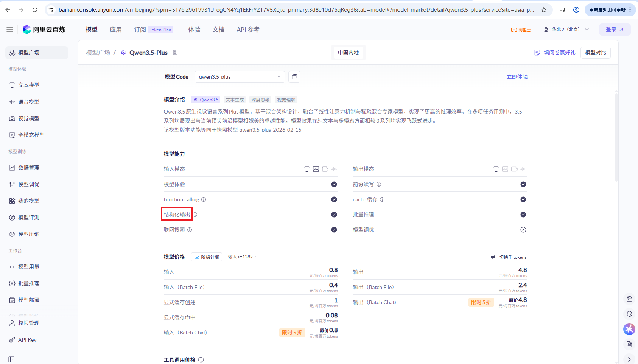Open the 华北2（北京）region dropdown

click(x=566, y=30)
